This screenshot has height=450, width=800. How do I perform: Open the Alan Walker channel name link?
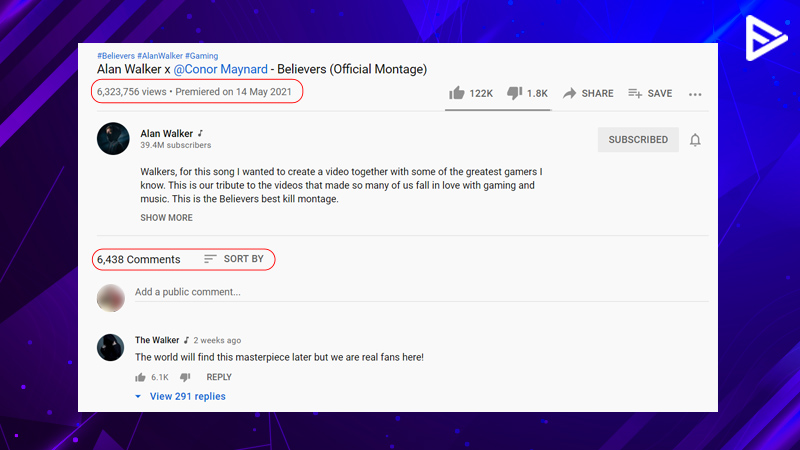(166, 133)
